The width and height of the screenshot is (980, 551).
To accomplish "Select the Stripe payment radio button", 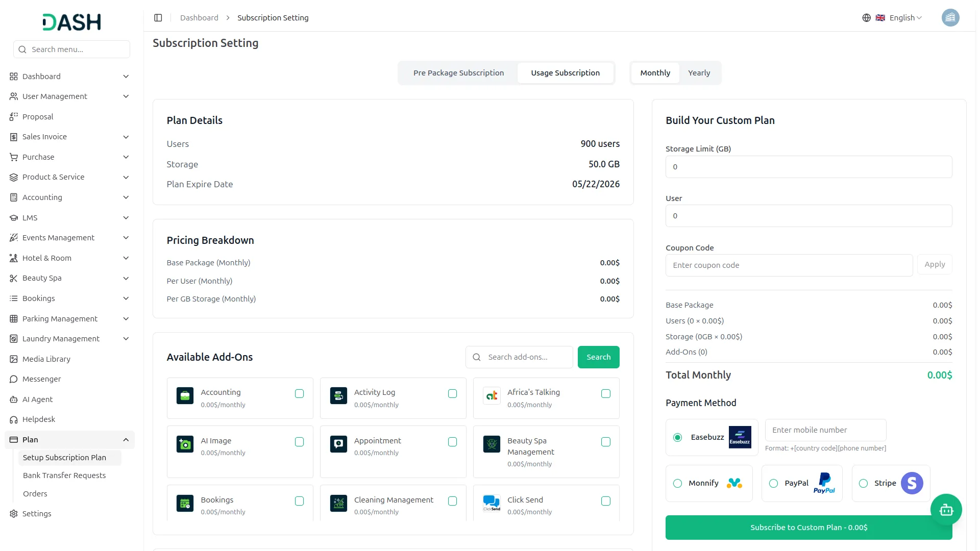I will 863,483.
